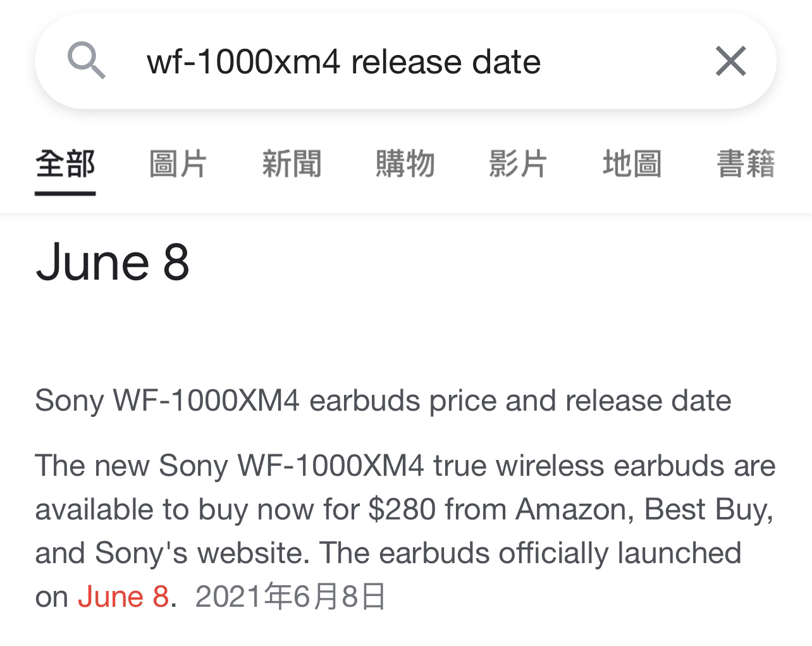The height and width of the screenshot is (646, 812).
Task: Click 'Best Buy' in the snippet text
Action: click(x=708, y=509)
